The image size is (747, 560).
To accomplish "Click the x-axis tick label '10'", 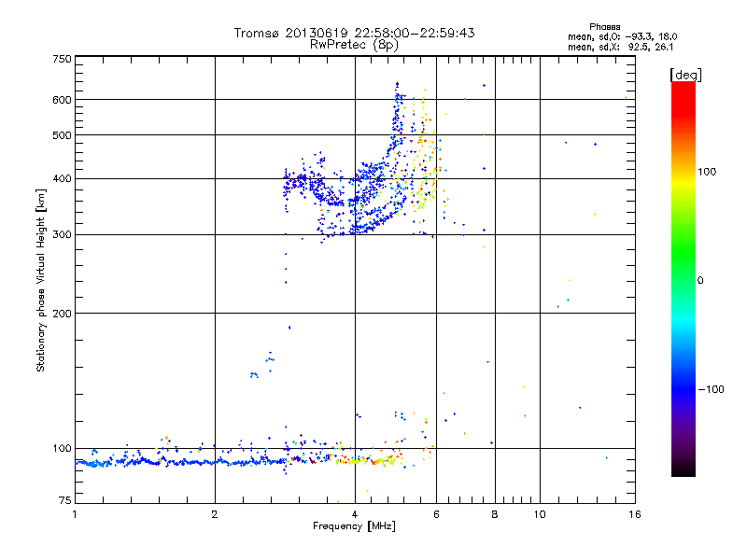I will [x=540, y=514].
